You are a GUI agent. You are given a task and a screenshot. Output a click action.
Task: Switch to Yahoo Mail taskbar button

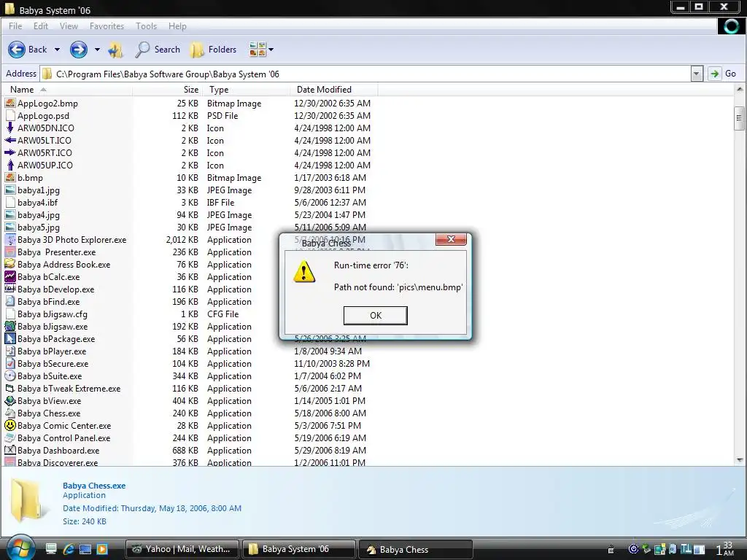point(182,549)
